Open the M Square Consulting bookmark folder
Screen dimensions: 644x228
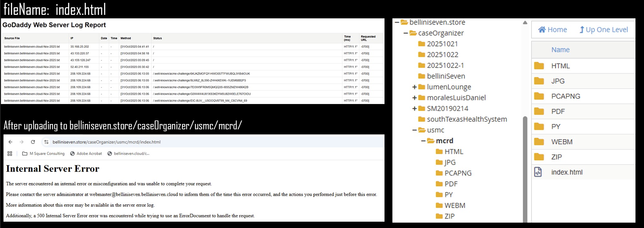coord(43,154)
